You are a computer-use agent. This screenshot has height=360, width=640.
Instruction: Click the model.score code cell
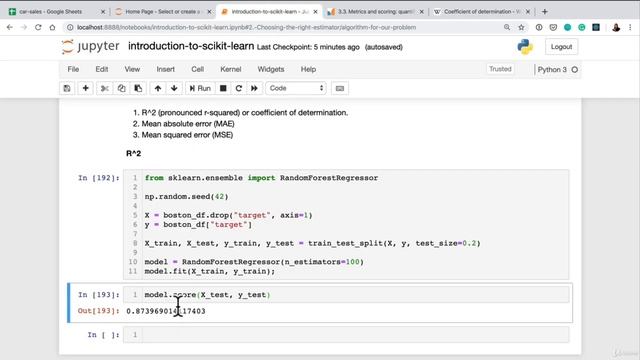[x=346, y=295]
